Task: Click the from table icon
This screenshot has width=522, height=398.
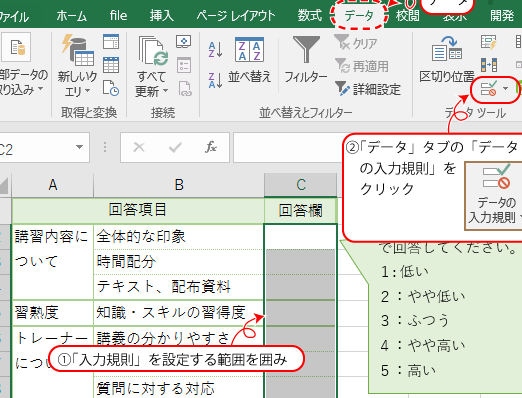Action: click(x=111, y=64)
